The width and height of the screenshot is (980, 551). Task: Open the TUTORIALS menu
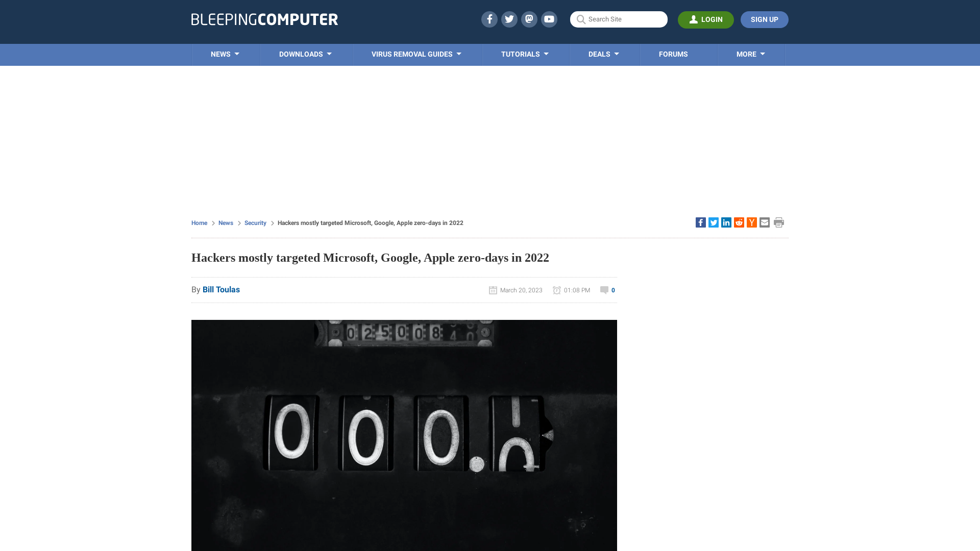pyautogui.click(x=525, y=55)
